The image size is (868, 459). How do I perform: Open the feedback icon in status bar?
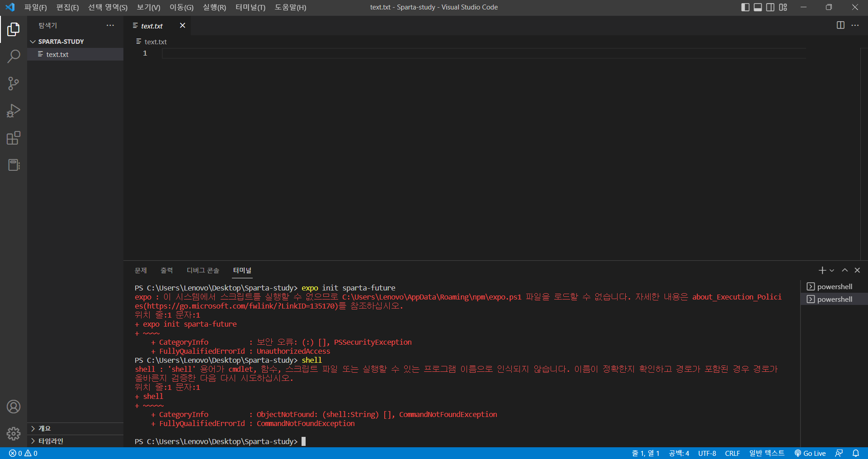pos(839,453)
